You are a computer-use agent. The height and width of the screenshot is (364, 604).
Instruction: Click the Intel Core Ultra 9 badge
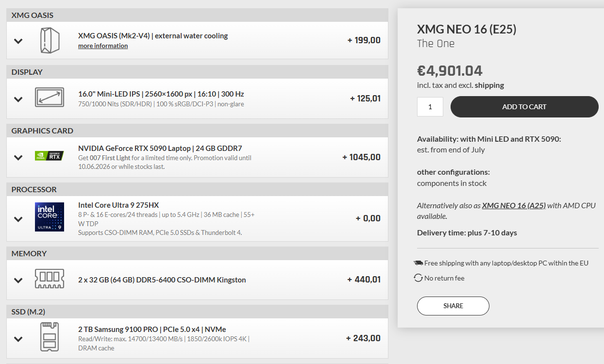point(50,217)
